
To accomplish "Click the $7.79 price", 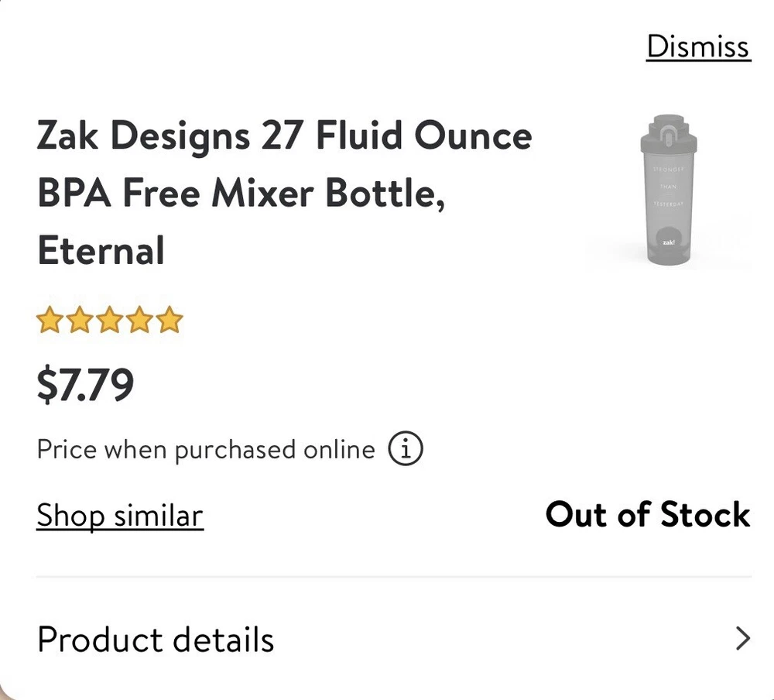I will [x=85, y=385].
